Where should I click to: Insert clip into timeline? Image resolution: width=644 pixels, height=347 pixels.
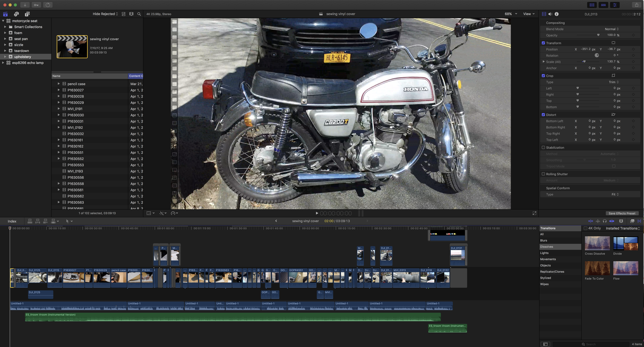38,221
